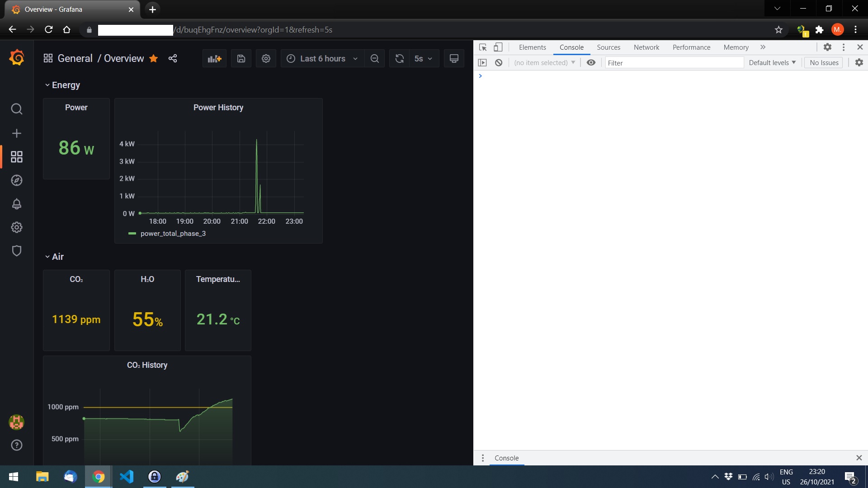Change the 5s auto-refresh interval
This screenshot has width=868, height=488.
[423, 58]
